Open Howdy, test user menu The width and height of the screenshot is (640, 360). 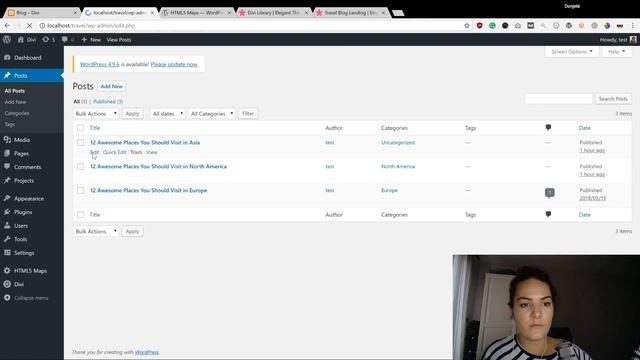(x=618, y=40)
